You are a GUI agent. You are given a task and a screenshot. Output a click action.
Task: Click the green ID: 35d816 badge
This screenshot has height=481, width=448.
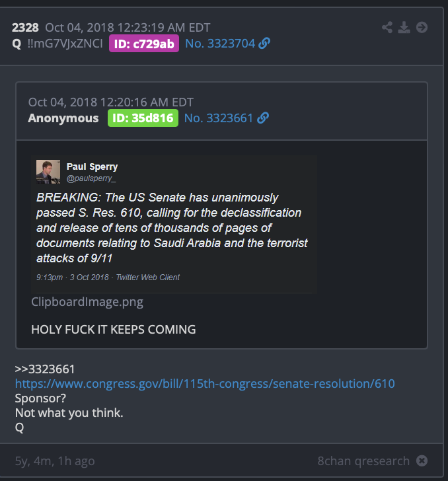pos(143,118)
